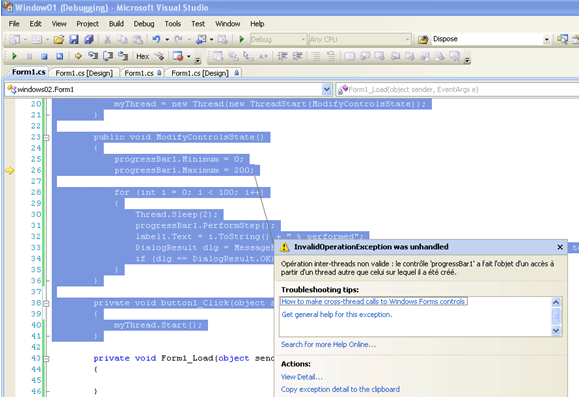581x397 pixels.
Task: Click the Find in Files icon
Action: tap(423, 39)
